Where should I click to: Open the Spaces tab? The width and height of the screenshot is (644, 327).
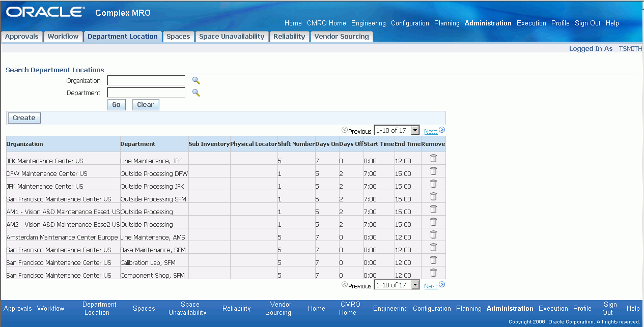[178, 37]
